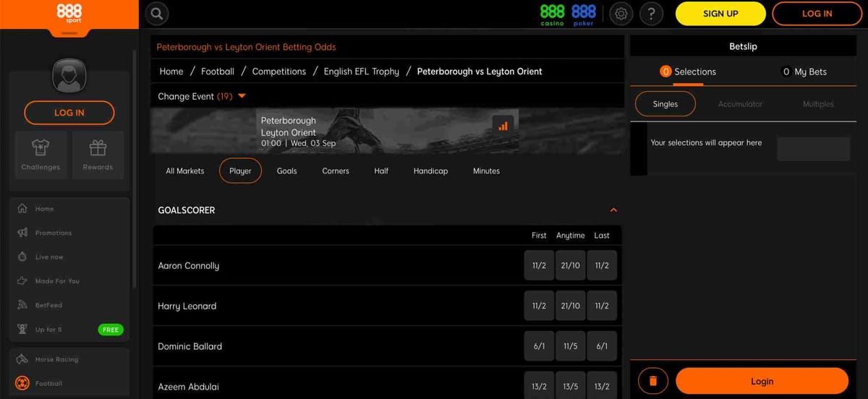The width and height of the screenshot is (868, 399).
Task: Click the Horse Racing icon
Action: pyautogui.click(x=22, y=359)
